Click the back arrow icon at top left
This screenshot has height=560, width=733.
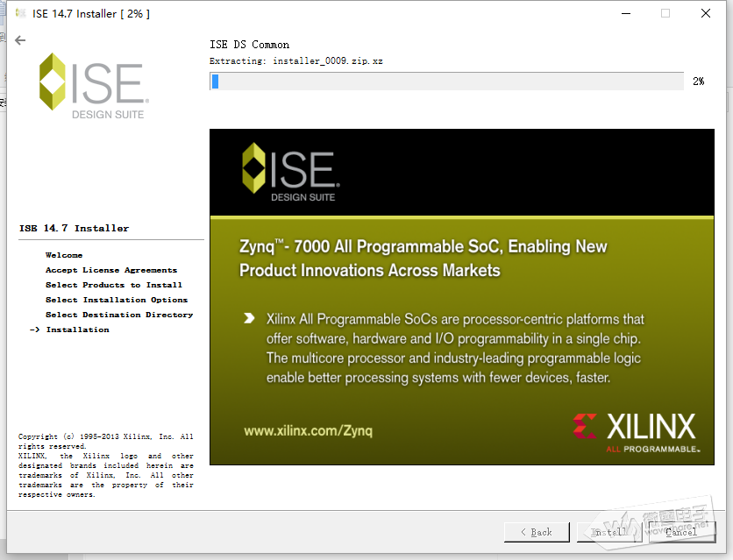(20, 40)
